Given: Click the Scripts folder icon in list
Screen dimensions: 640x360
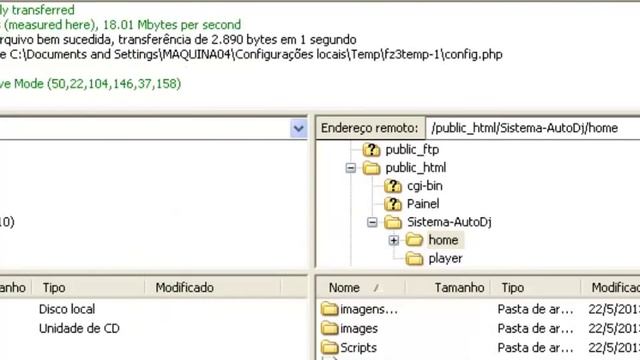Looking at the screenshot, I should (329, 347).
